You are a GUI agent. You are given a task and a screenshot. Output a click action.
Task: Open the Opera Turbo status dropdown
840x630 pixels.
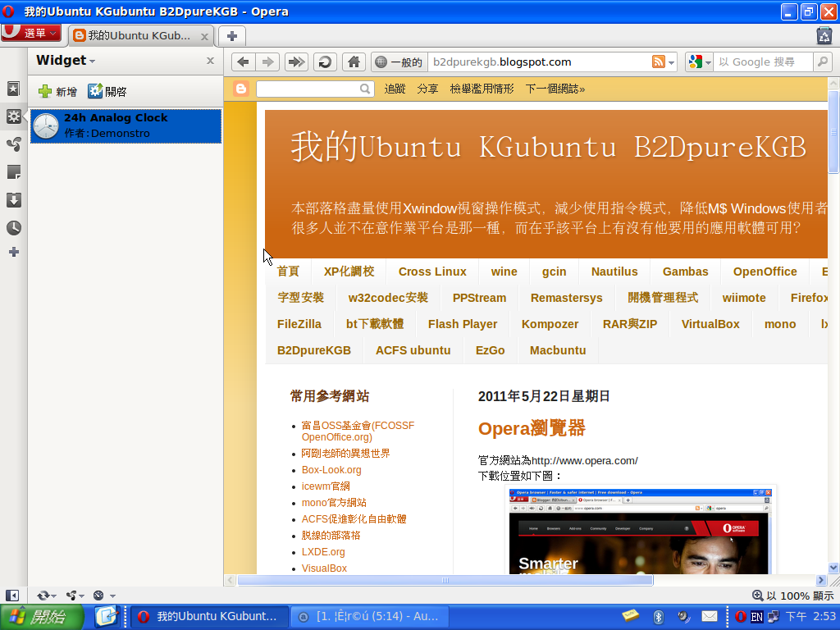(x=104, y=596)
